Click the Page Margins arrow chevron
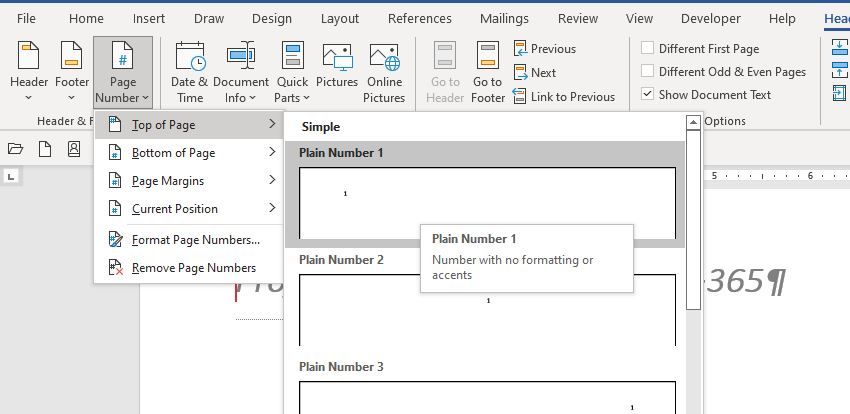 click(272, 179)
